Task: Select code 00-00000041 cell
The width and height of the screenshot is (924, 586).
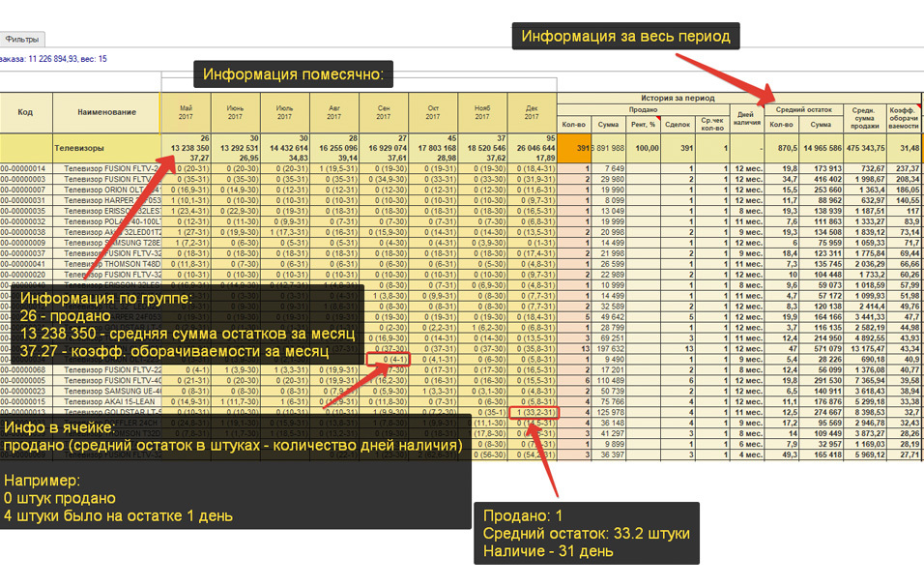Action: (25, 264)
